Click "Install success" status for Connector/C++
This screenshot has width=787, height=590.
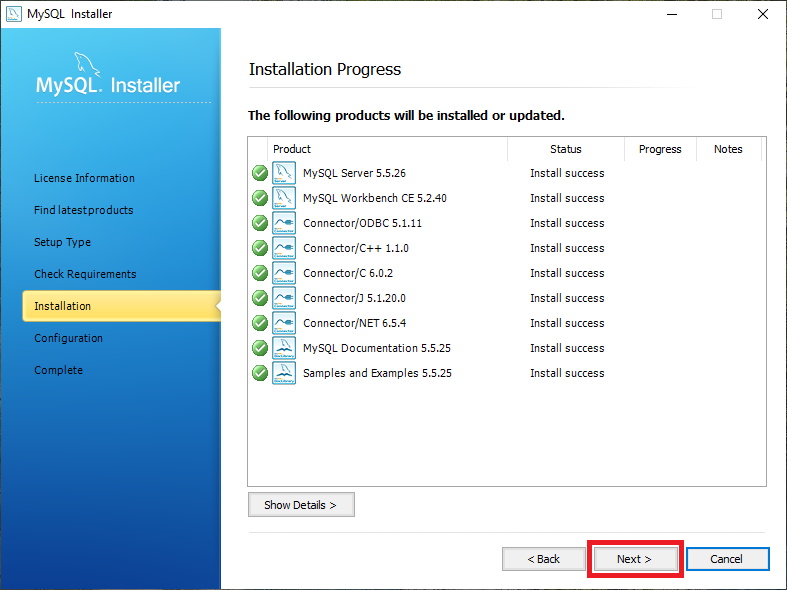[567, 248]
